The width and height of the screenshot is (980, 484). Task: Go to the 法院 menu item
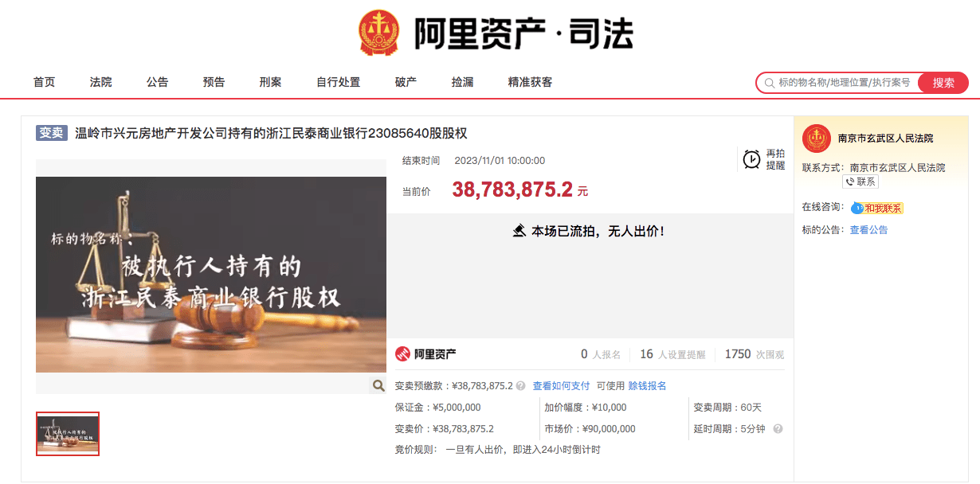point(101,82)
